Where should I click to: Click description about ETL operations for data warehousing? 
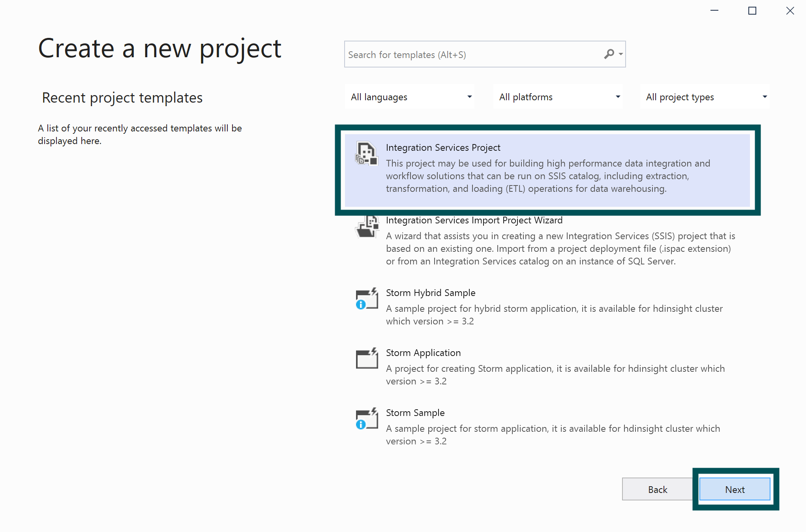[x=548, y=176]
